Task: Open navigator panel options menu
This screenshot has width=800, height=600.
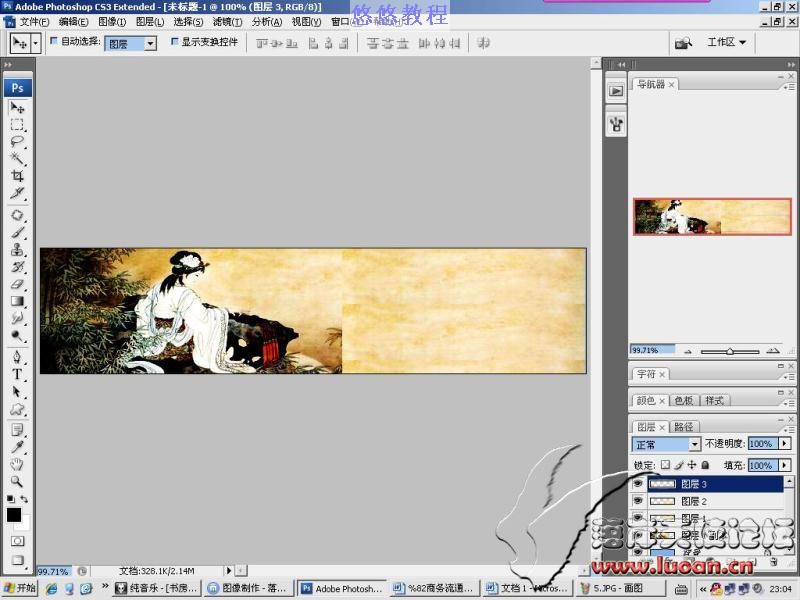Action: pos(789,87)
